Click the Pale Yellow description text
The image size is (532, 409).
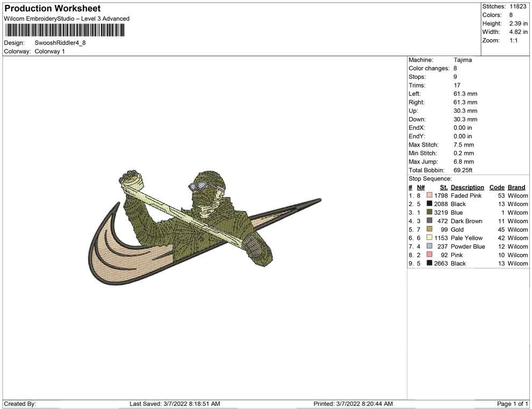(x=466, y=238)
